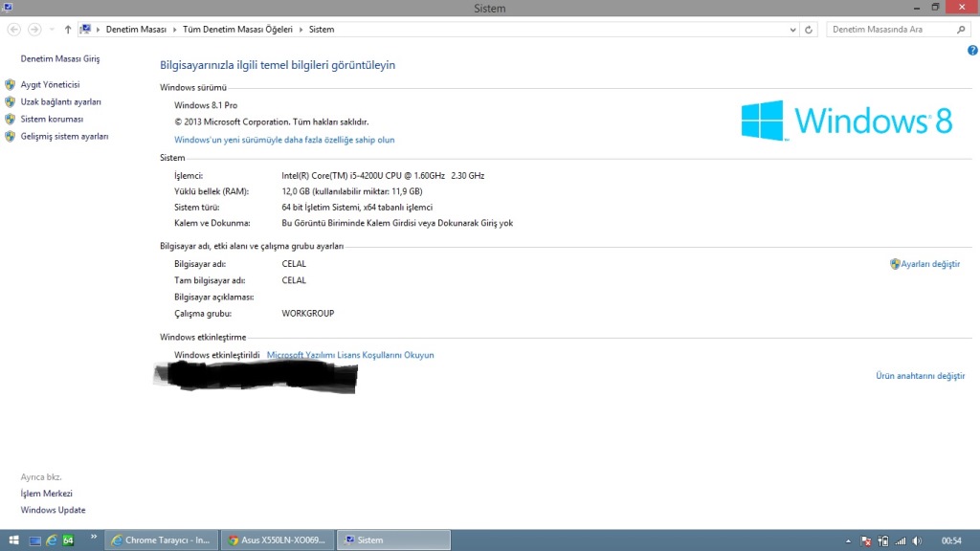980x551 pixels.
Task: Open the Action Center flag icon
Action: tap(865, 541)
